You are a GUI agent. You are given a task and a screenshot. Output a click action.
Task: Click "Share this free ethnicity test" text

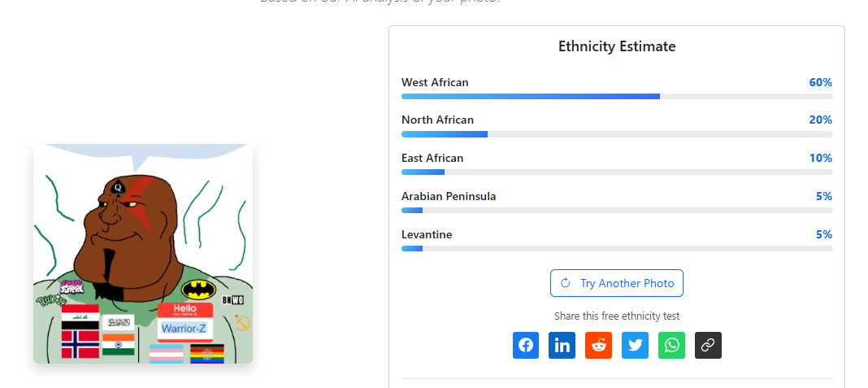617,316
